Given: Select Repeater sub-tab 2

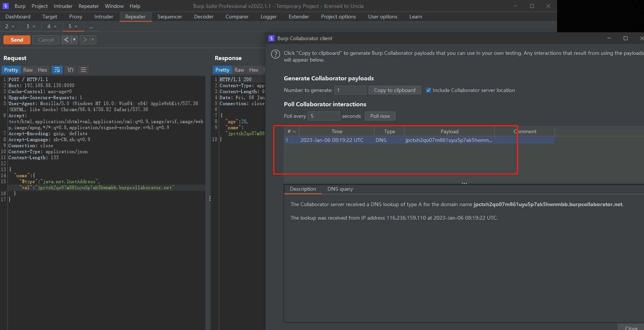Looking at the screenshot, I should point(7,26).
